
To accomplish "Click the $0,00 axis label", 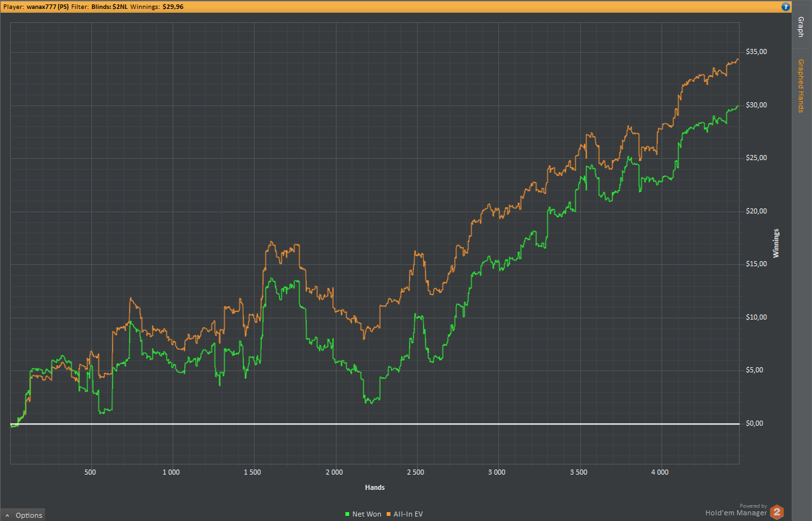I will (x=756, y=423).
